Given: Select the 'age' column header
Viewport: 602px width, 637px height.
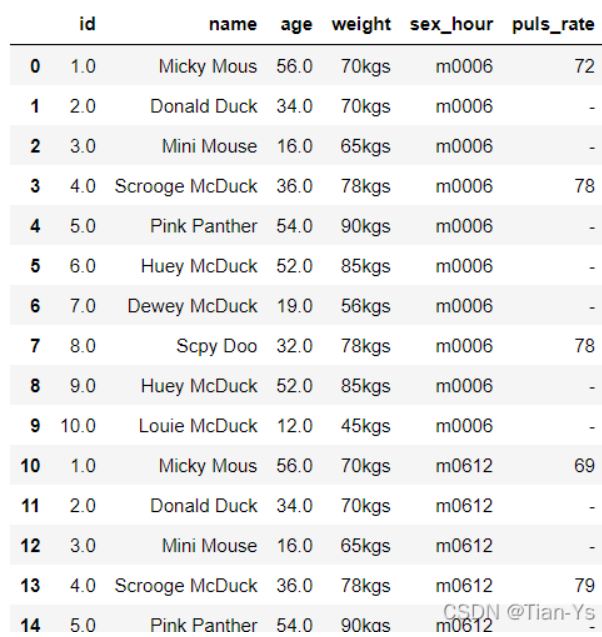Looking at the screenshot, I should [x=296, y=25].
